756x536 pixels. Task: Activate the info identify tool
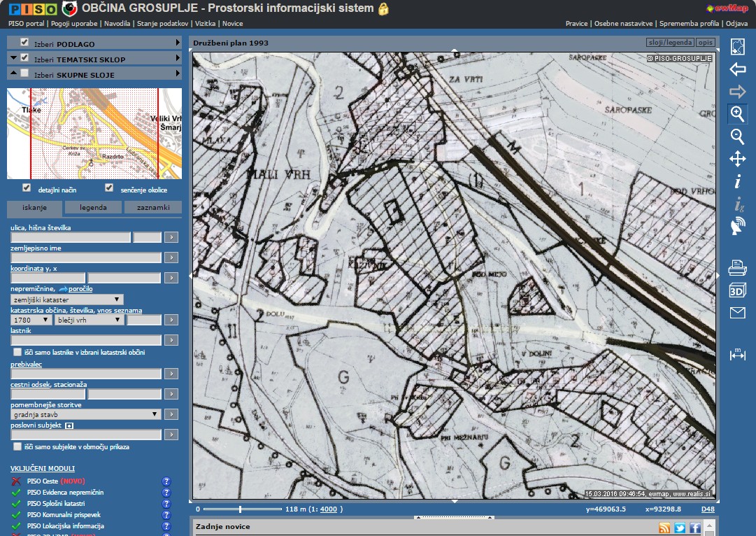[x=737, y=182]
